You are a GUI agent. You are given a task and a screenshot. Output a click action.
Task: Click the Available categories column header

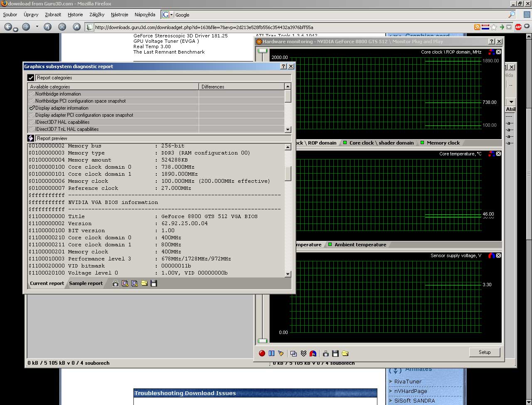click(x=113, y=86)
